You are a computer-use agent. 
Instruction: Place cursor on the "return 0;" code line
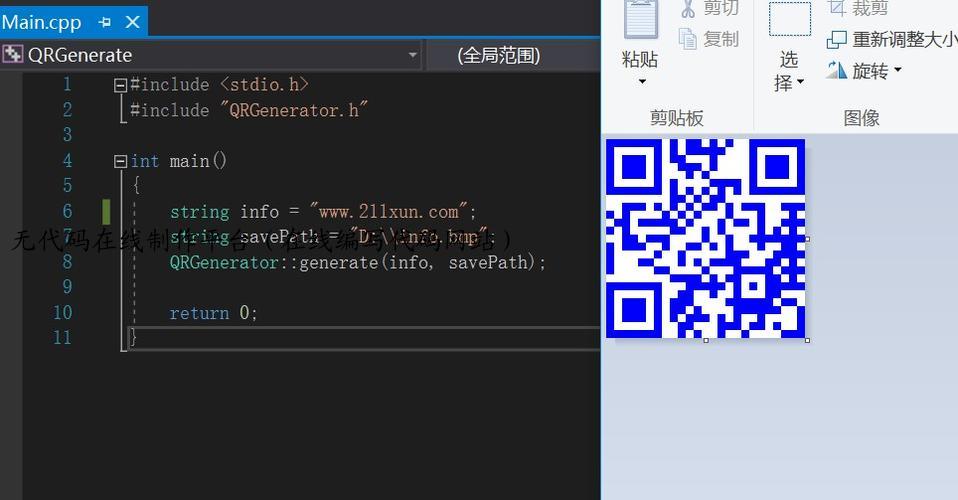click(x=213, y=313)
